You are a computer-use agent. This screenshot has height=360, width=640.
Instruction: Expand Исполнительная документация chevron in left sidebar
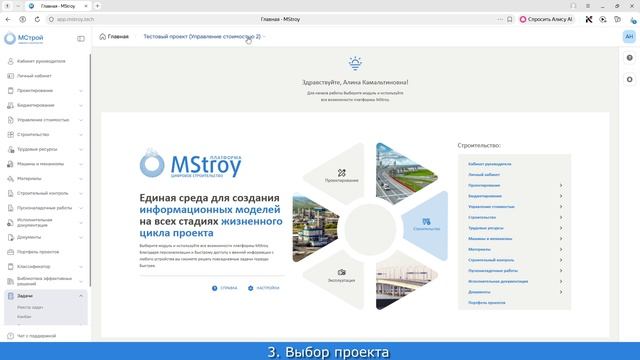pos(81,223)
